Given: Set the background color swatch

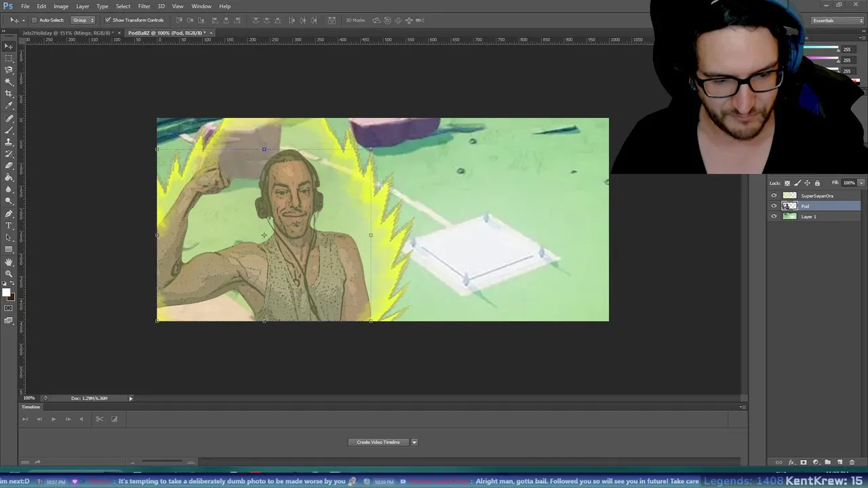Looking at the screenshot, I should tap(11, 298).
